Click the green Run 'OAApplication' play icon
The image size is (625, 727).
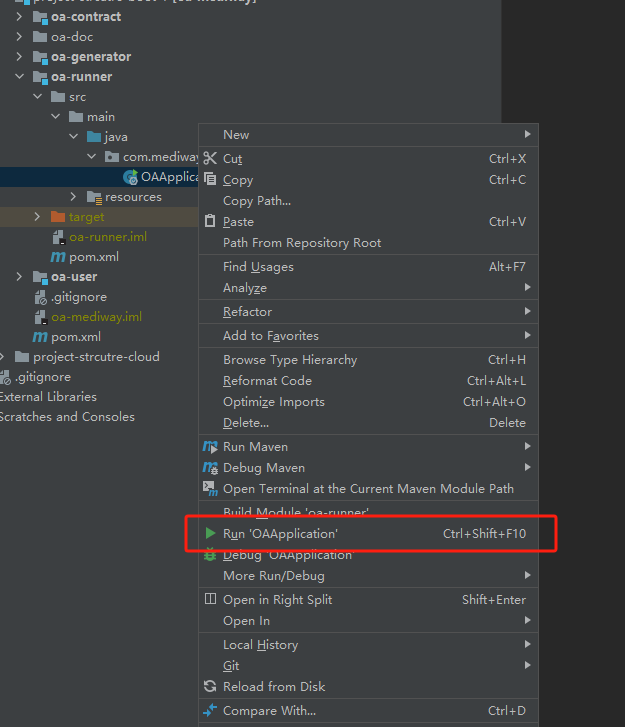210,534
